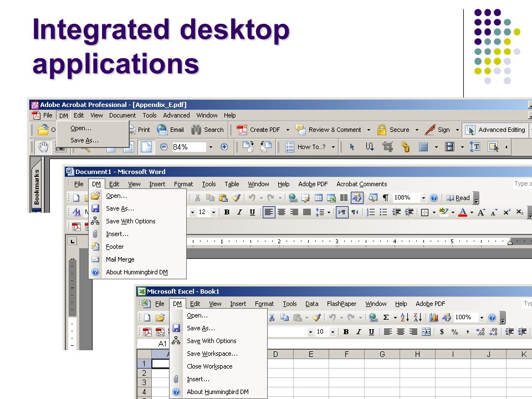Open the 108% zoom dropdown in Word

tap(423, 198)
